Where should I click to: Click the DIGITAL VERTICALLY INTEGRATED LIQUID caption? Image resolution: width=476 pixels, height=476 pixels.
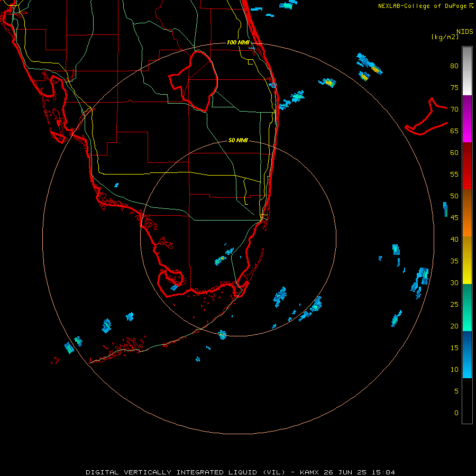tap(186, 472)
